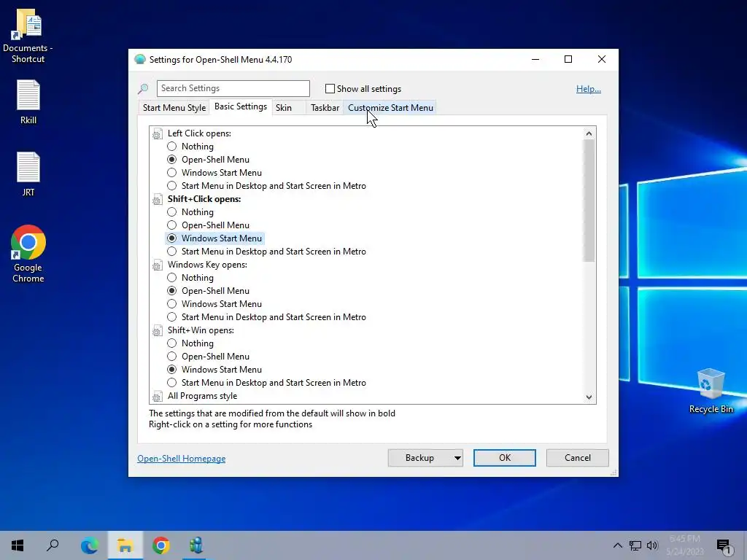Viewport: 747px width, 560px height.
Task: Click the Open-Shell title bar shell icon
Action: pyautogui.click(x=140, y=60)
